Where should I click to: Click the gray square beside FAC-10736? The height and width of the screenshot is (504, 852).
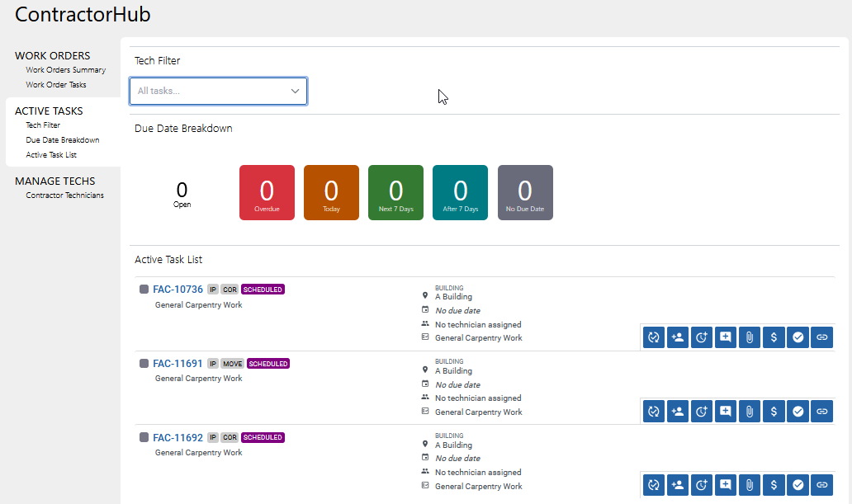144,290
